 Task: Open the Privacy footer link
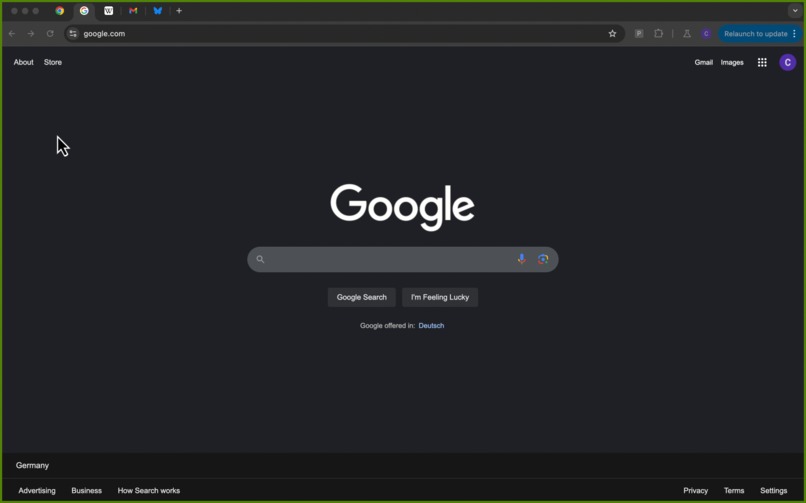695,491
